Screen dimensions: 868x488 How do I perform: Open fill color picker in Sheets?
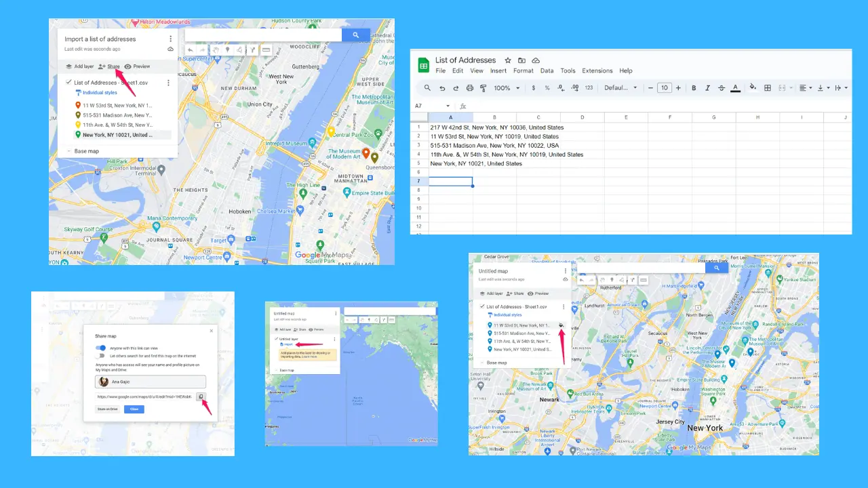pos(753,88)
